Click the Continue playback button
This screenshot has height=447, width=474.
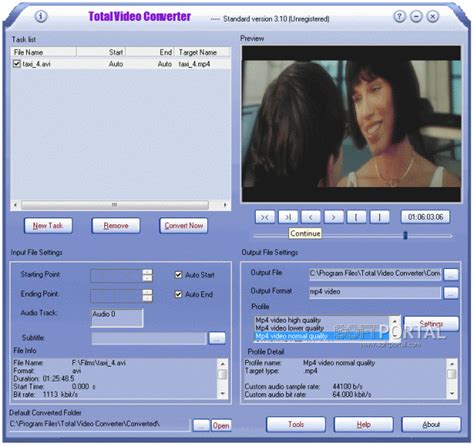pyautogui.click(x=288, y=217)
